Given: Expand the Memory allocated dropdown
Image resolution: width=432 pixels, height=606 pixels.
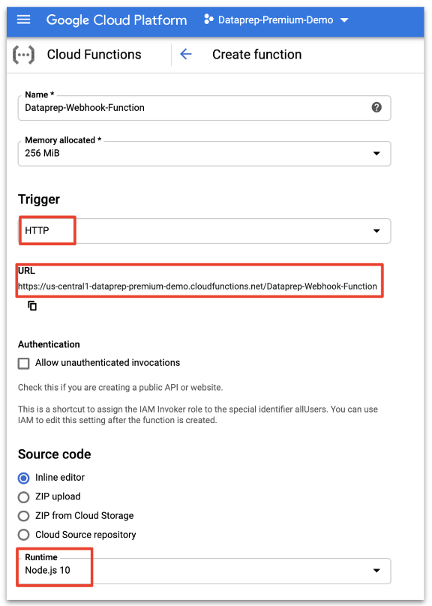Looking at the screenshot, I should (x=204, y=153).
